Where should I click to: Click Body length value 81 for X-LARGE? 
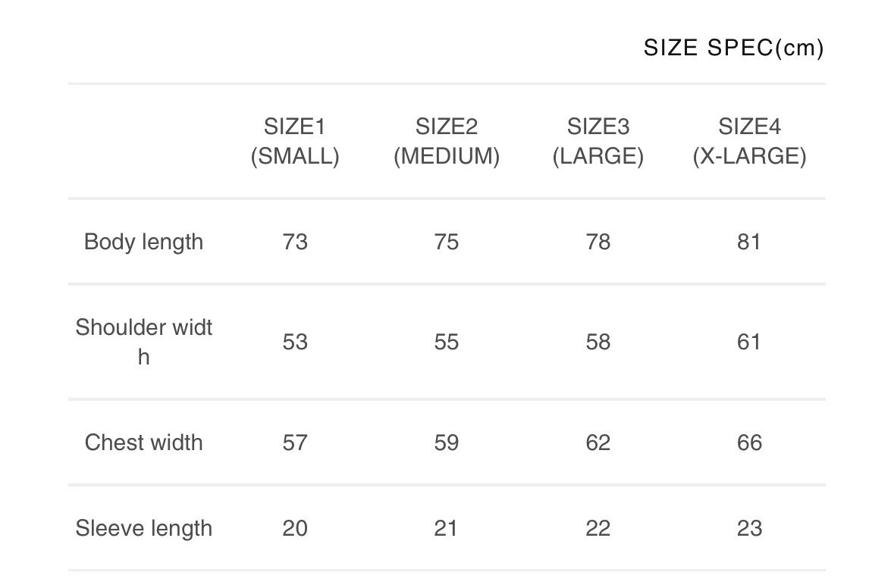pyautogui.click(x=749, y=242)
